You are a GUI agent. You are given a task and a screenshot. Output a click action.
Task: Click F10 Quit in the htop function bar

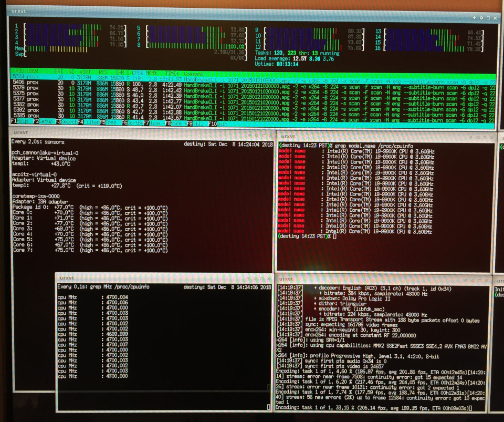pyautogui.click(x=218, y=123)
